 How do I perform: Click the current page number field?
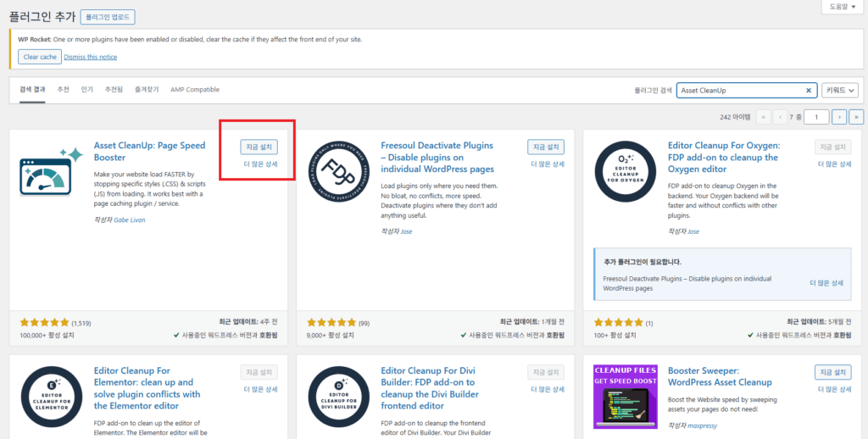[816, 117]
